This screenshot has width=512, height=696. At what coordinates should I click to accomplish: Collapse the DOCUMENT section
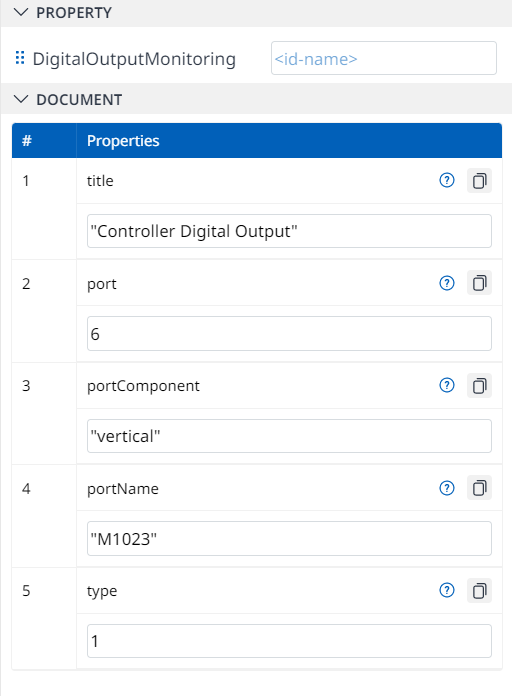20,99
